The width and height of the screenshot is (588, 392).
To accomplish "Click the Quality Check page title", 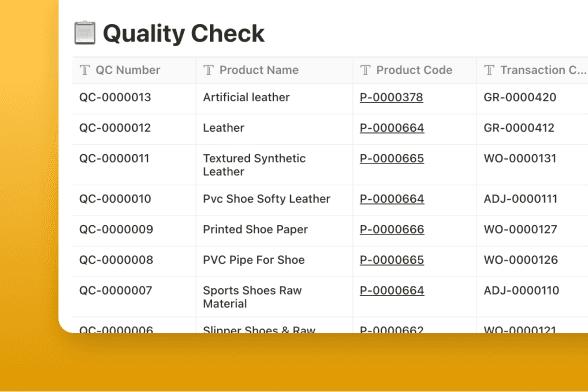I will 184,33.
